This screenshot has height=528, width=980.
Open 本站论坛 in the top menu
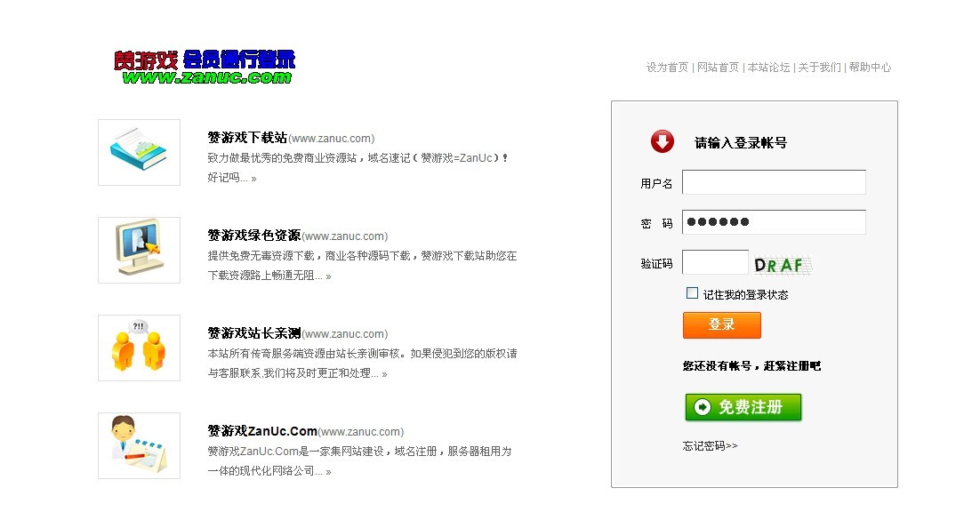tap(768, 68)
